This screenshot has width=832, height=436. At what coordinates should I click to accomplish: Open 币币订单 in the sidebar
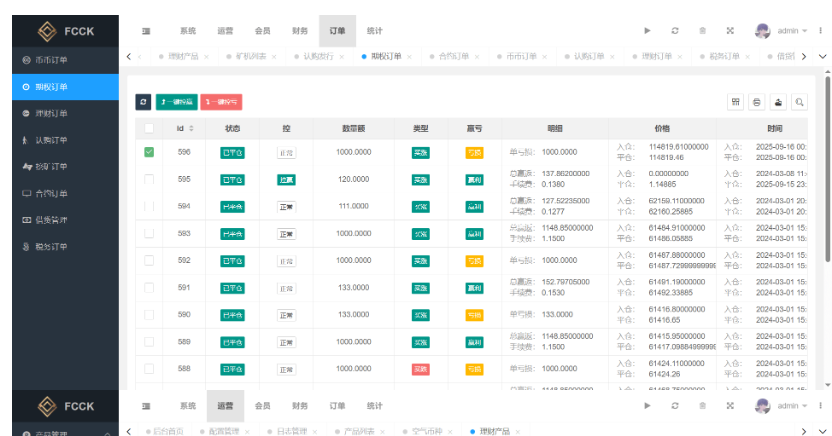pos(65,60)
